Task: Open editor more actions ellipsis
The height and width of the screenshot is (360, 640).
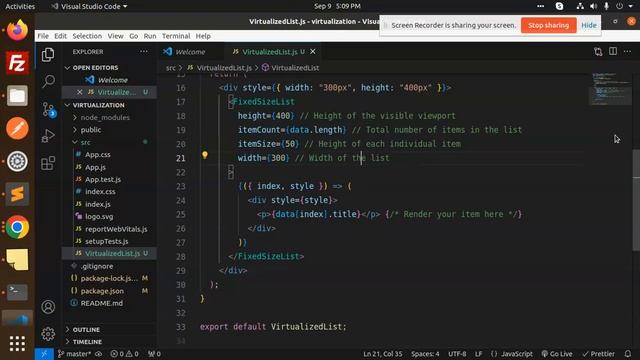Action: click(x=627, y=51)
